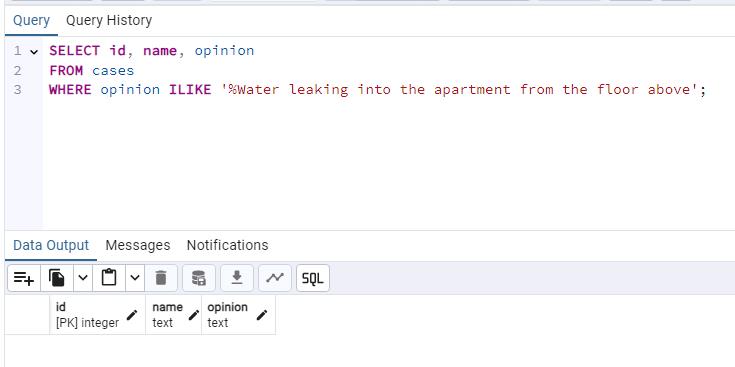Select the Data Output tab
Viewport: 735px width, 367px height.
point(51,246)
